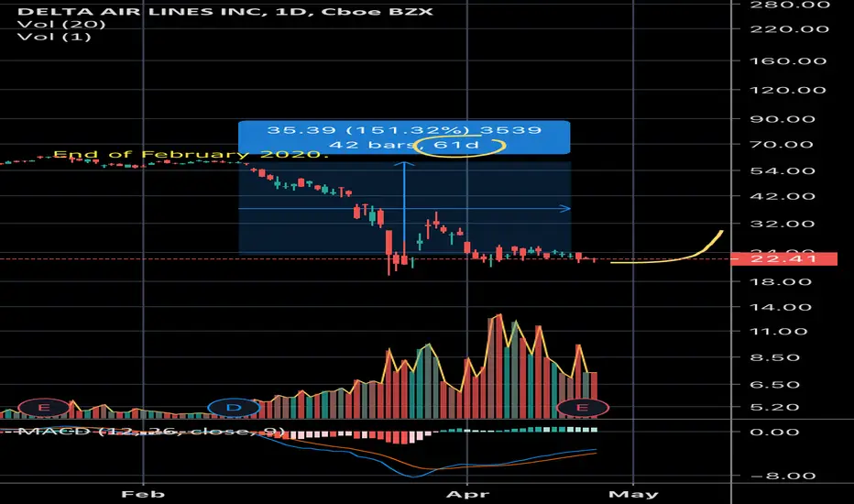Select the Vol (1) indicator label
854x504 pixels.
tap(54, 37)
